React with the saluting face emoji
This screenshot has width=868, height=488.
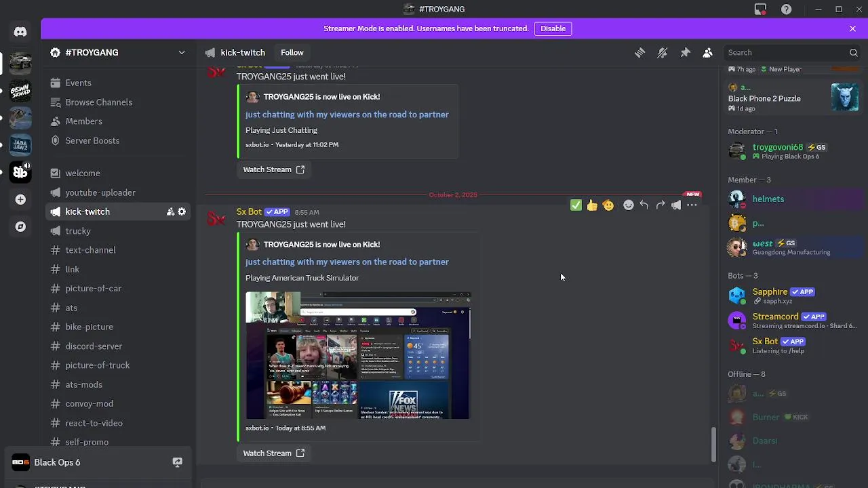(x=608, y=205)
